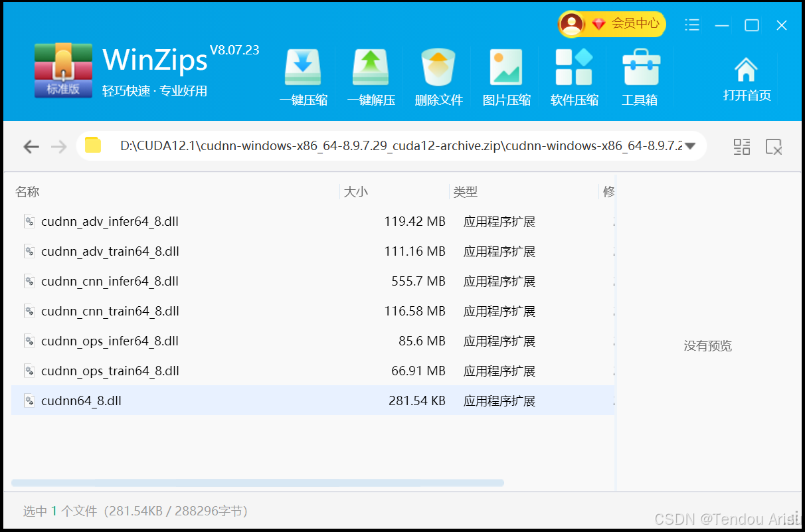This screenshot has height=532, width=805.
Task: Expand the address path dropdown arrow
Action: (690, 146)
